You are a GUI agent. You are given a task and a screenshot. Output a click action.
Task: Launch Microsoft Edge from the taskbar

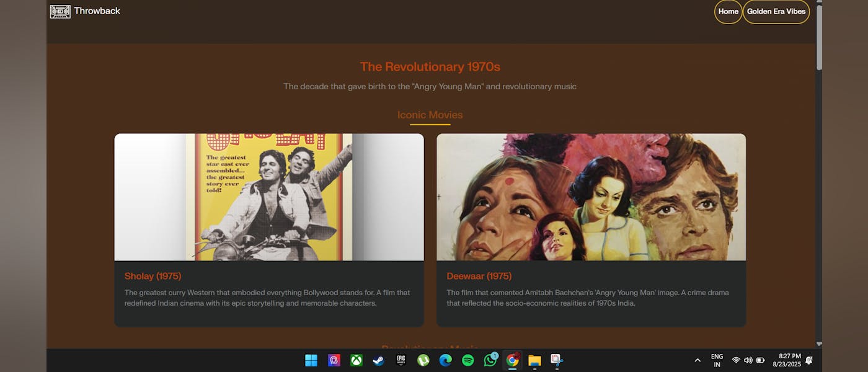(445, 360)
